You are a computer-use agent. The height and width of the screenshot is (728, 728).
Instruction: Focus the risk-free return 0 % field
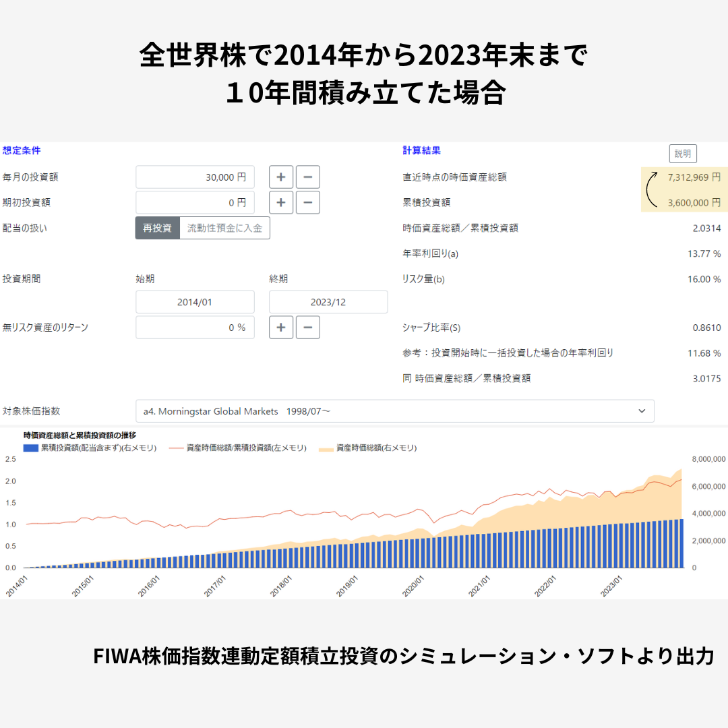coord(195,328)
